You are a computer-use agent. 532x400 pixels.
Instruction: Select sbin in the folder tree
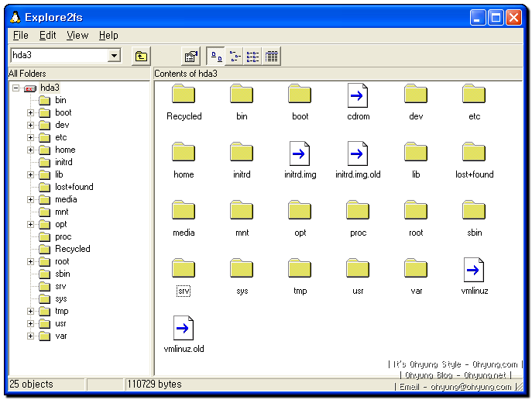point(63,274)
